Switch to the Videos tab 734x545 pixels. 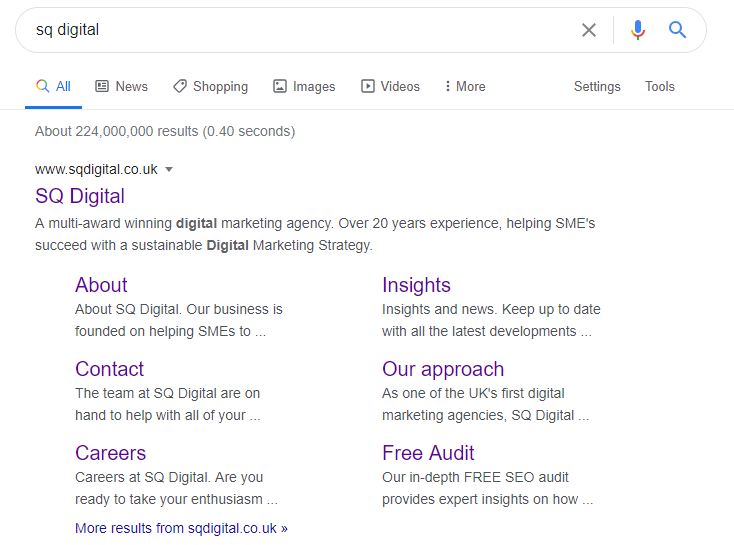pyautogui.click(x=390, y=87)
